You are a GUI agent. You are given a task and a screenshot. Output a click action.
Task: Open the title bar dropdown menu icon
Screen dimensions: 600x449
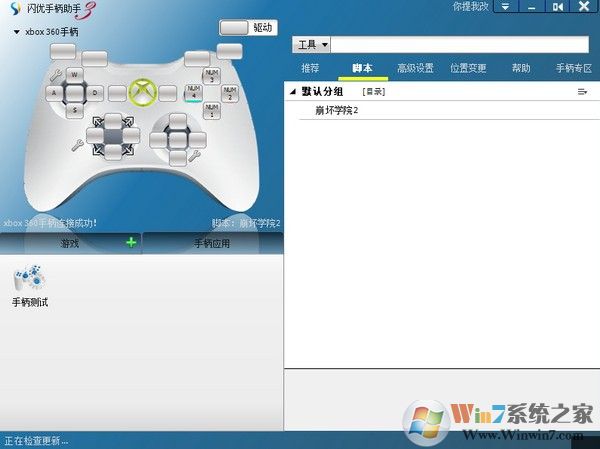tap(505, 7)
